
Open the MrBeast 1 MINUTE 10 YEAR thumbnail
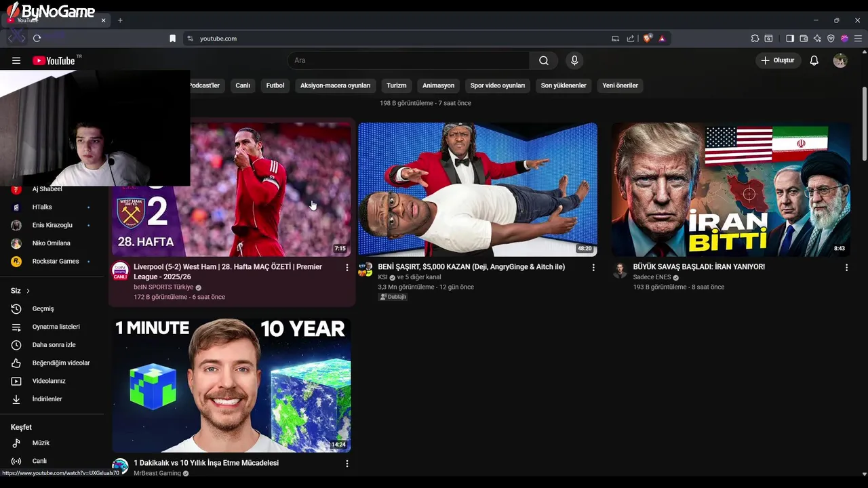[231, 385]
